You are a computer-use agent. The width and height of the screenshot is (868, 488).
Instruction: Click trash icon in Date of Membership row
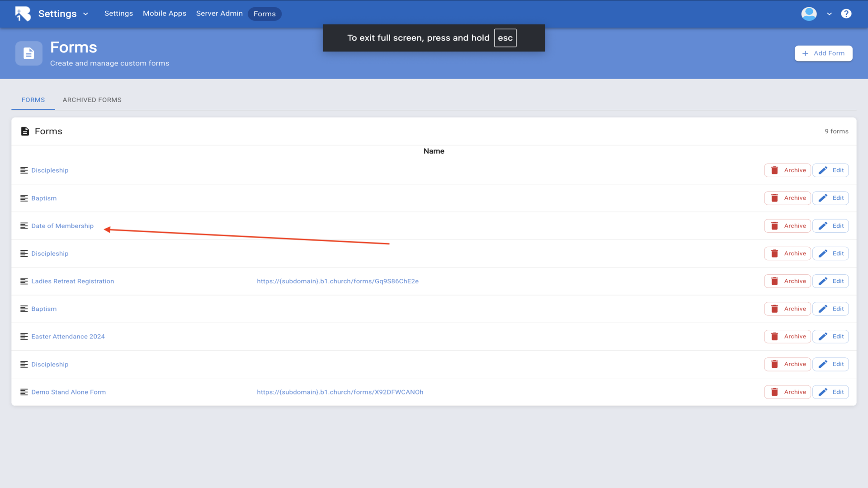(x=774, y=226)
